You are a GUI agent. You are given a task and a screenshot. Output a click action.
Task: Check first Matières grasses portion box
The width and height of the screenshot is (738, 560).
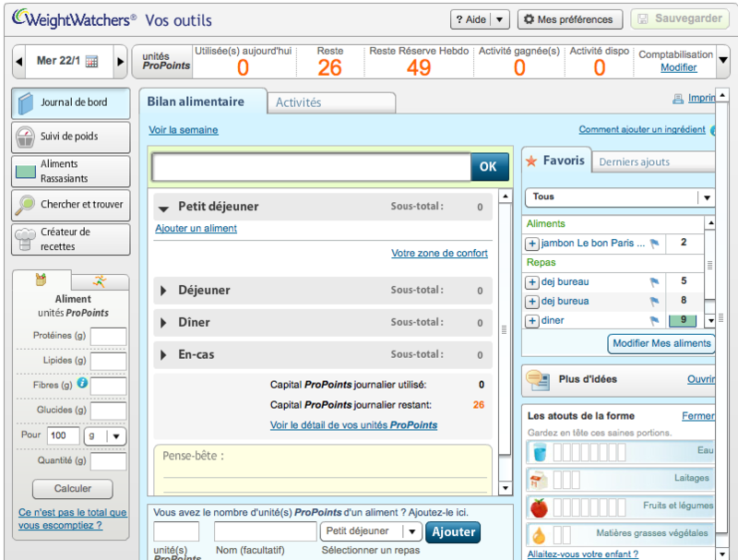coord(558,535)
